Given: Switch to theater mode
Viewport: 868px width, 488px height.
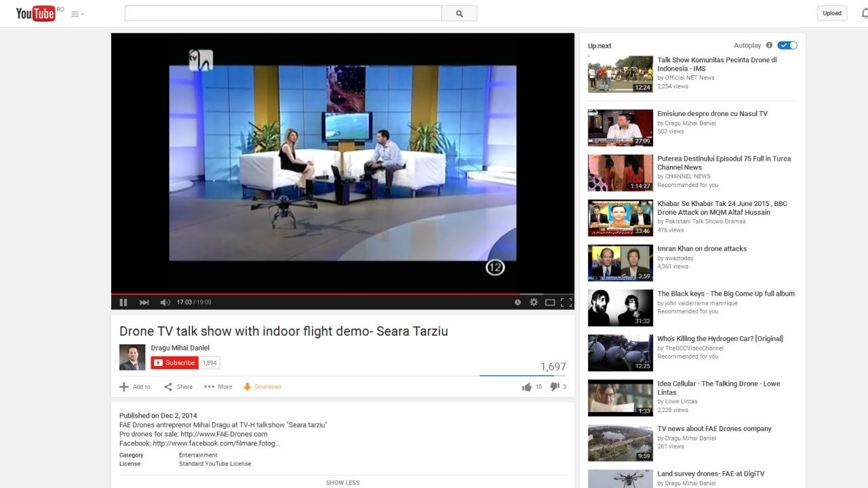Looking at the screenshot, I should 550,302.
